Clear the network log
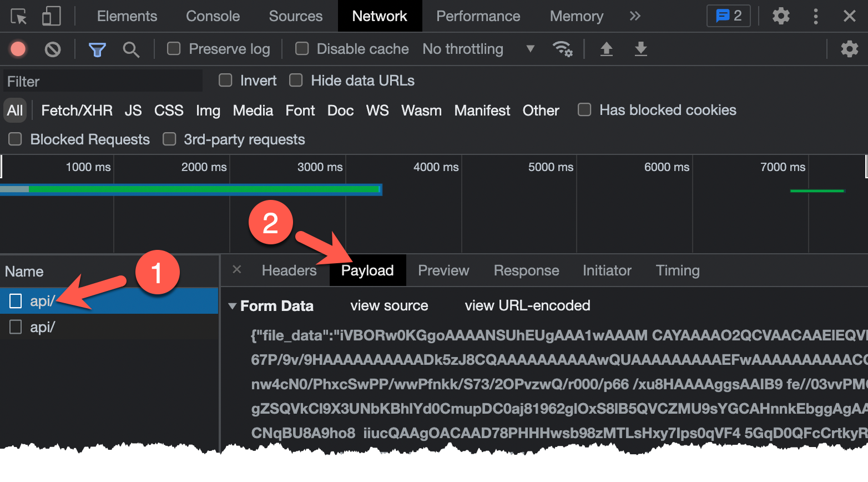Screen dimensions: 868x482 53,49
